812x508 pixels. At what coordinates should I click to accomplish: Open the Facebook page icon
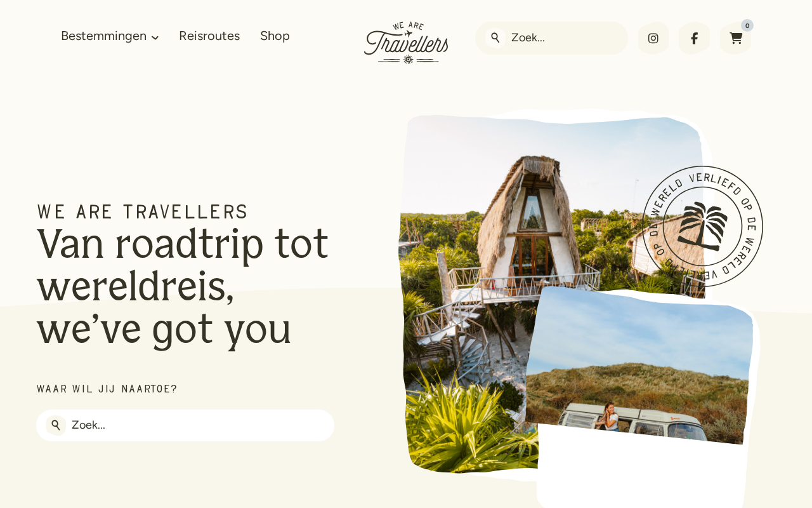pos(694,38)
